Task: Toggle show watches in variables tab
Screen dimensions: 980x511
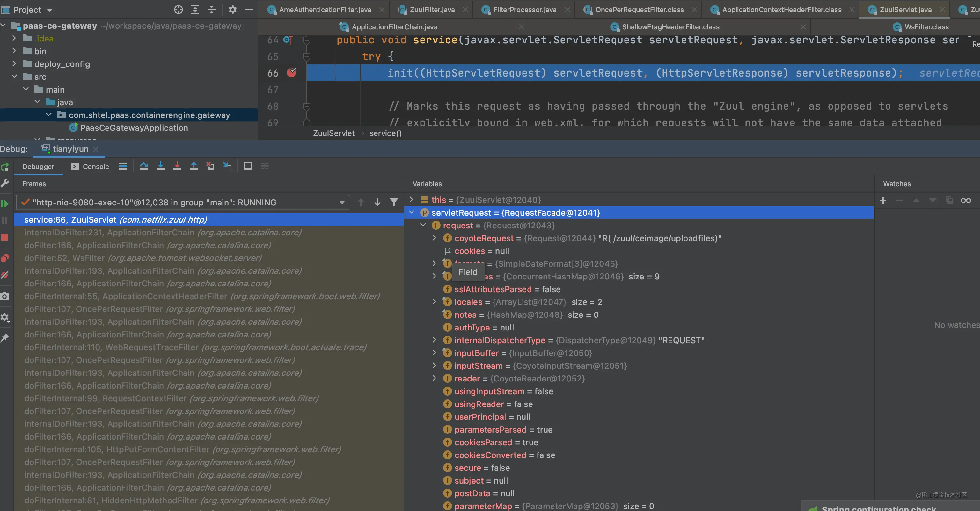Action: coord(966,200)
